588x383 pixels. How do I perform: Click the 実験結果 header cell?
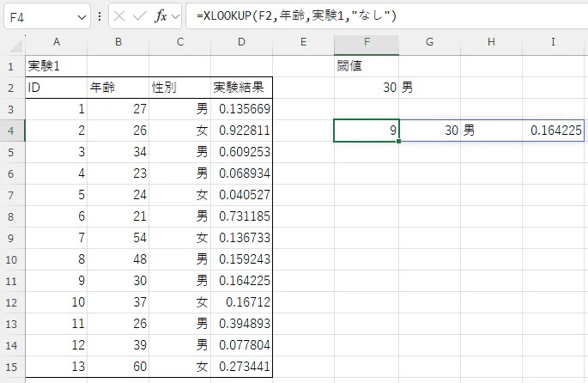(241, 88)
